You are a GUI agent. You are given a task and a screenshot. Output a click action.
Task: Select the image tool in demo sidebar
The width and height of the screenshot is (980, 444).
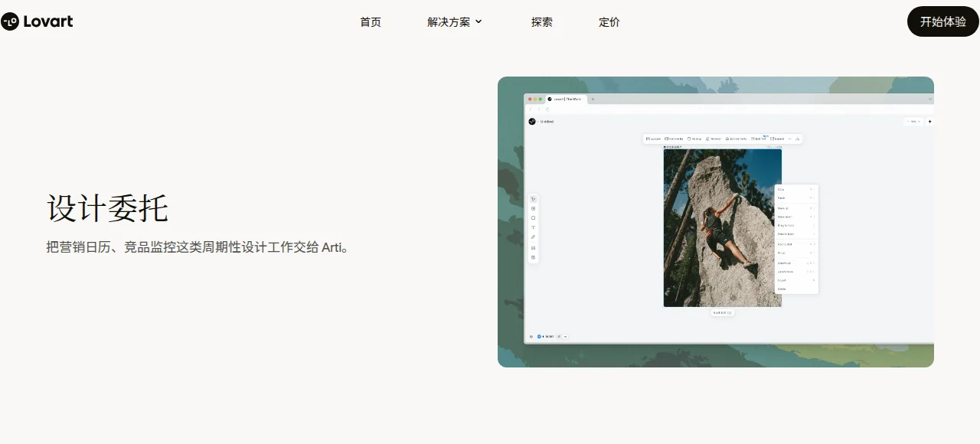click(x=534, y=248)
